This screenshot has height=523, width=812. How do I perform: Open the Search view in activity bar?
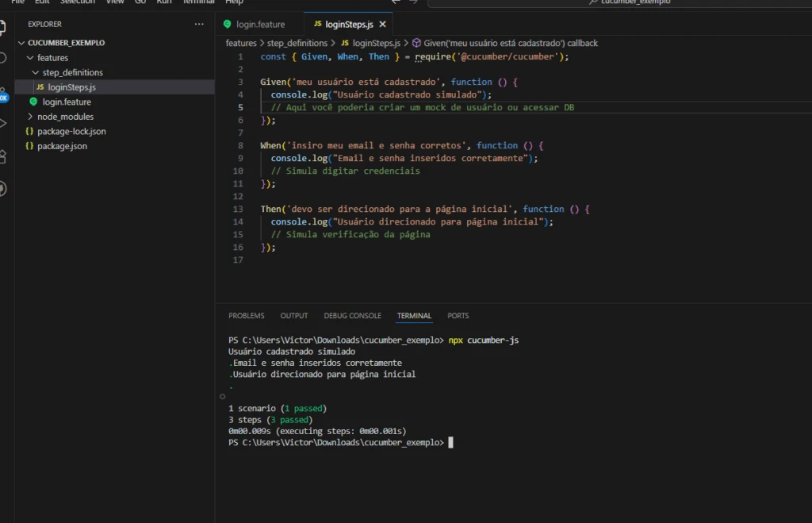tap(3, 58)
